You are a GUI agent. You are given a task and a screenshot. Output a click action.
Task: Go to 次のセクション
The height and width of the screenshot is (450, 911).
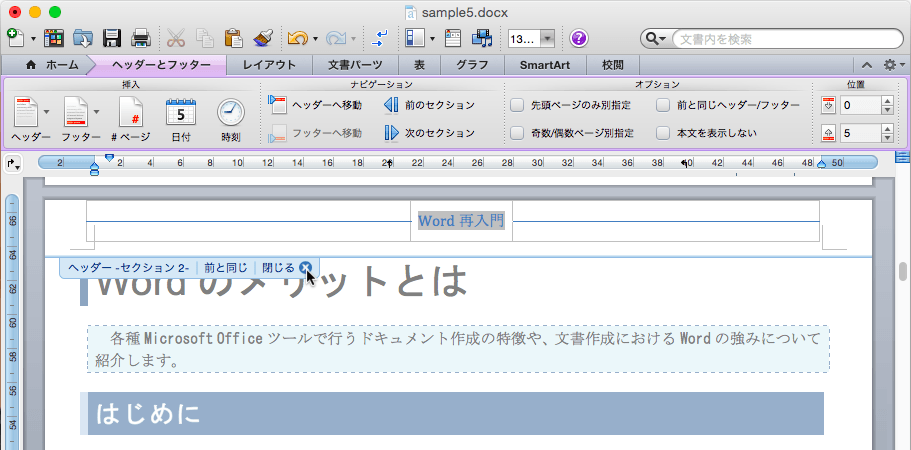coord(429,133)
